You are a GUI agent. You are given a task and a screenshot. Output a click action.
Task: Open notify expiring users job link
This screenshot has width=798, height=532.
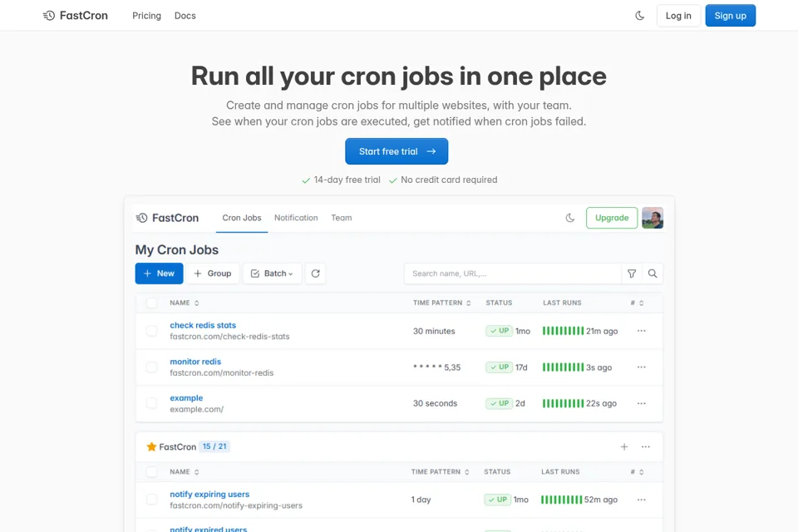[x=209, y=494]
